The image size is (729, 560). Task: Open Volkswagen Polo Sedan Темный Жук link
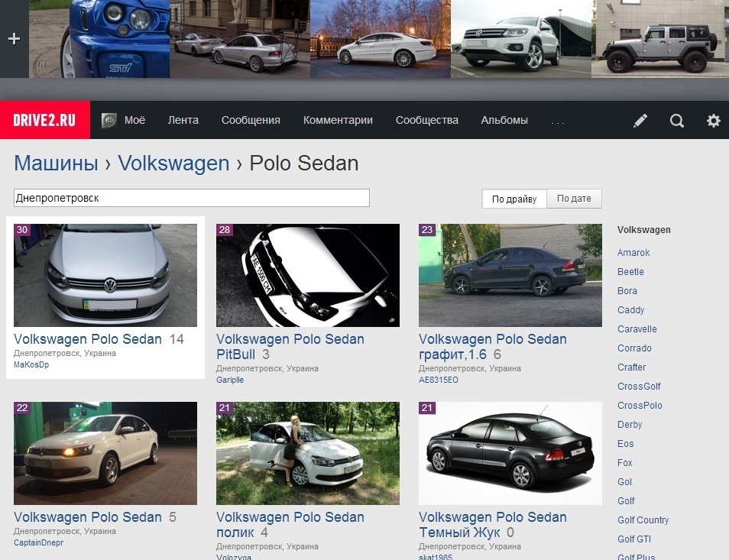coord(492,525)
